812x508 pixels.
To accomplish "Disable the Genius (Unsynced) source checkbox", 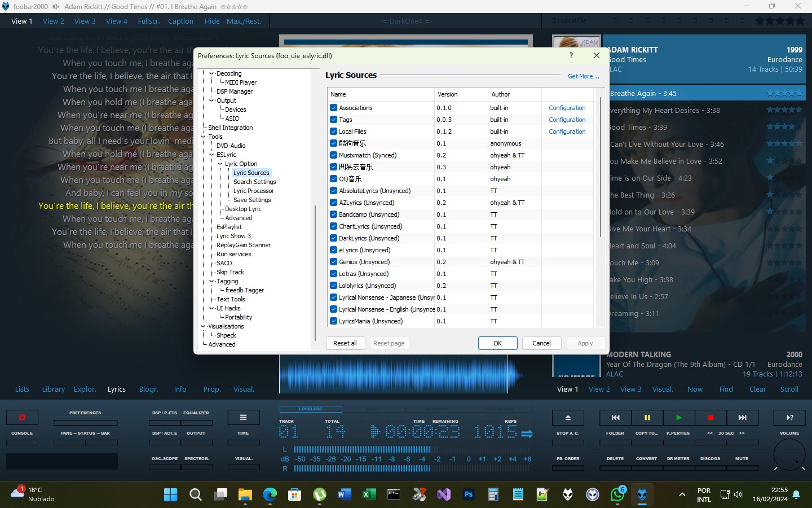I will click(333, 262).
